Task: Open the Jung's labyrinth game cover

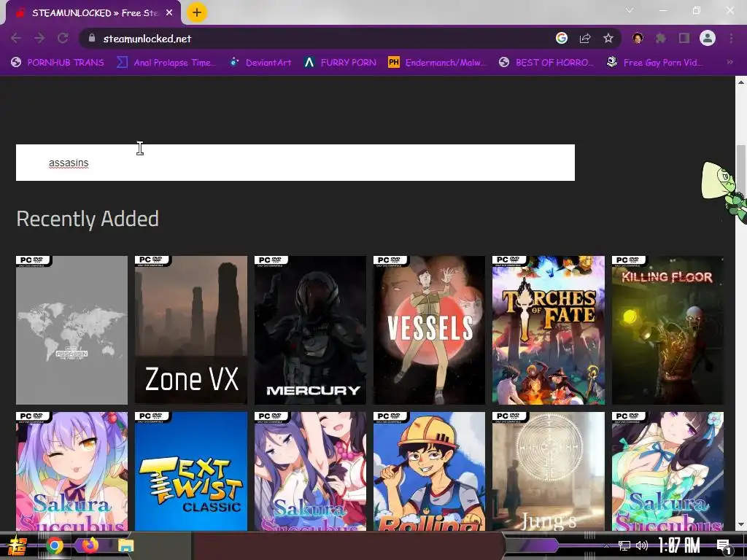Action: pos(549,472)
